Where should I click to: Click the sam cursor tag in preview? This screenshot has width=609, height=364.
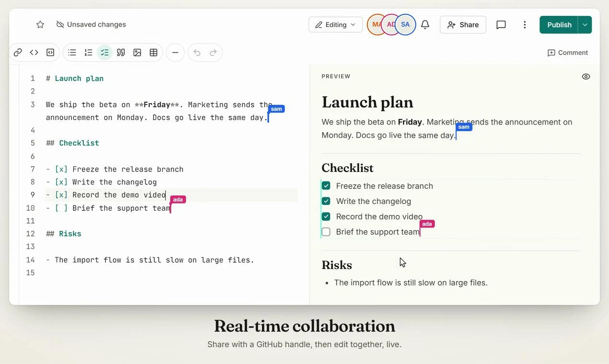click(x=463, y=127)
